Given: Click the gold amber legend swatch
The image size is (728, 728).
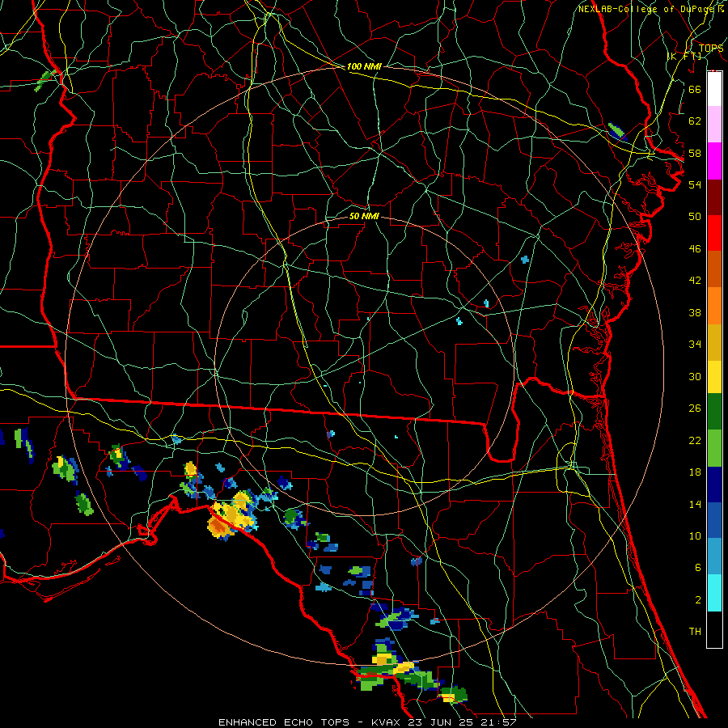Looking at the screenshot, I should tap(714, 342).
